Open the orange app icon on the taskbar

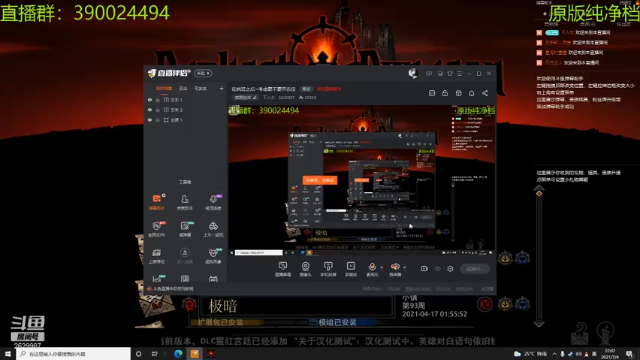(195, 354)
